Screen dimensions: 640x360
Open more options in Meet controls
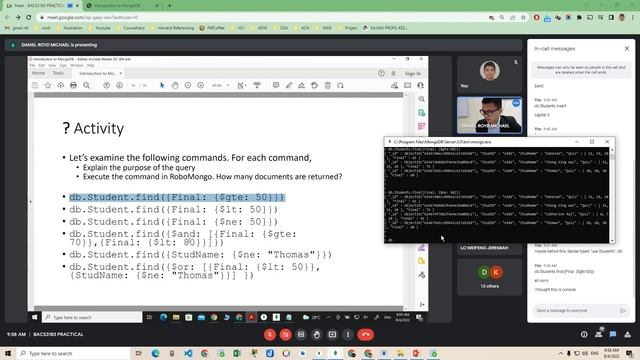pyautogui.click(x=348, y=334)
